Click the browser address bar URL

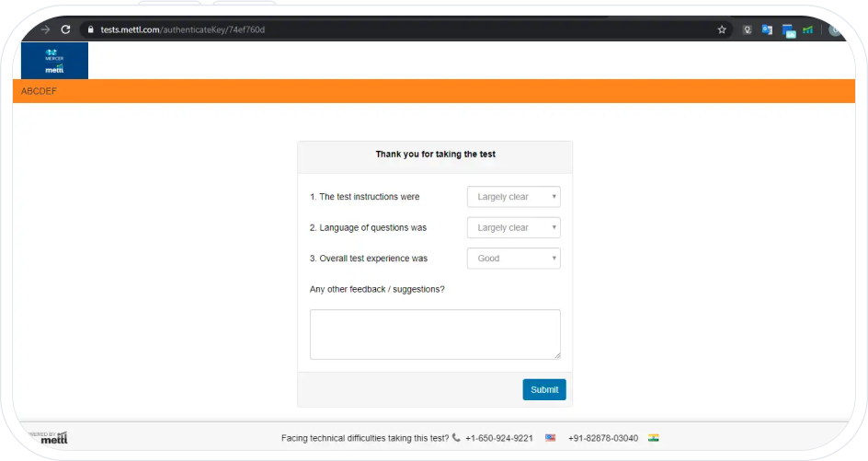pyautogui.click(x=184, y=29)
